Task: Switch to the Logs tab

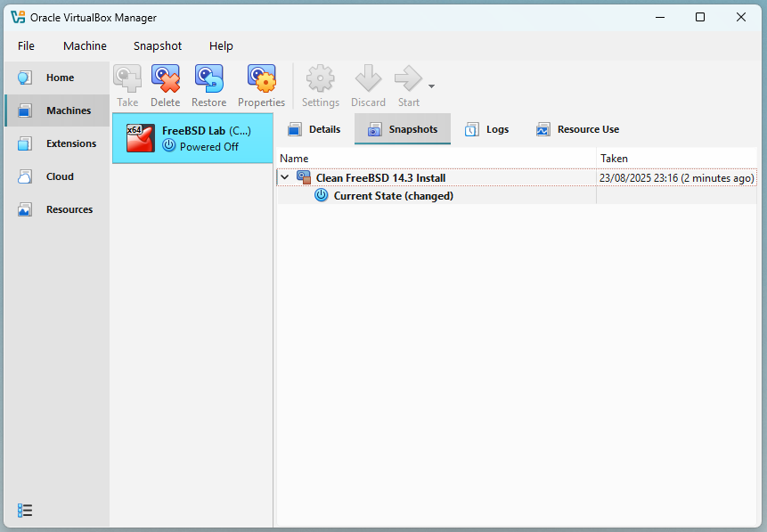Action: pyautogui.click(x=487, y=129)
